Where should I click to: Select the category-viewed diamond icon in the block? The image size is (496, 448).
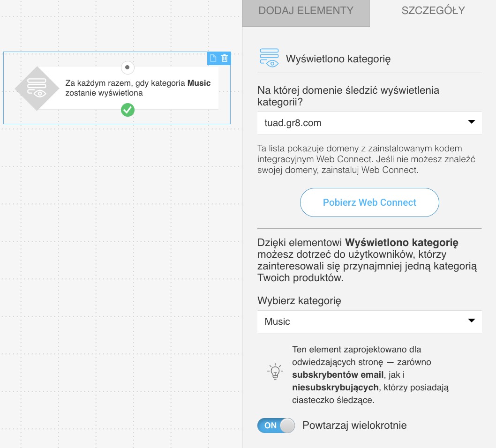click(37, 88)
